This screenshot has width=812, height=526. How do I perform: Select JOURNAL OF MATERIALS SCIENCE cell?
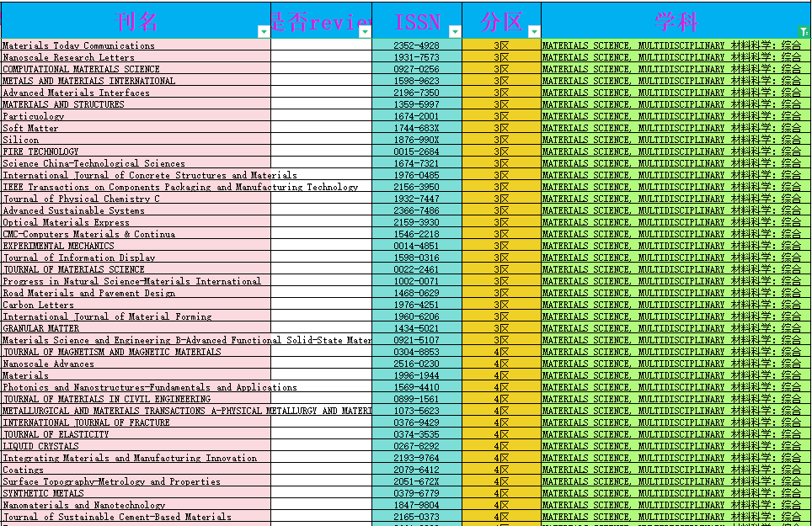[x=136, y=269]
